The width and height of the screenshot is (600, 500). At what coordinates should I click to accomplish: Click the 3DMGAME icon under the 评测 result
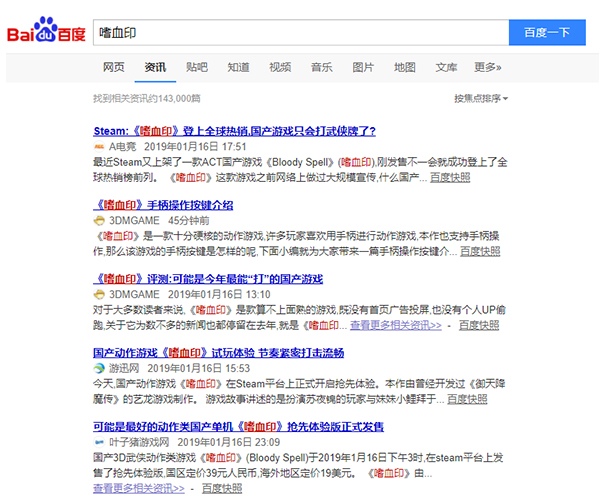click(x=99, y=294)
